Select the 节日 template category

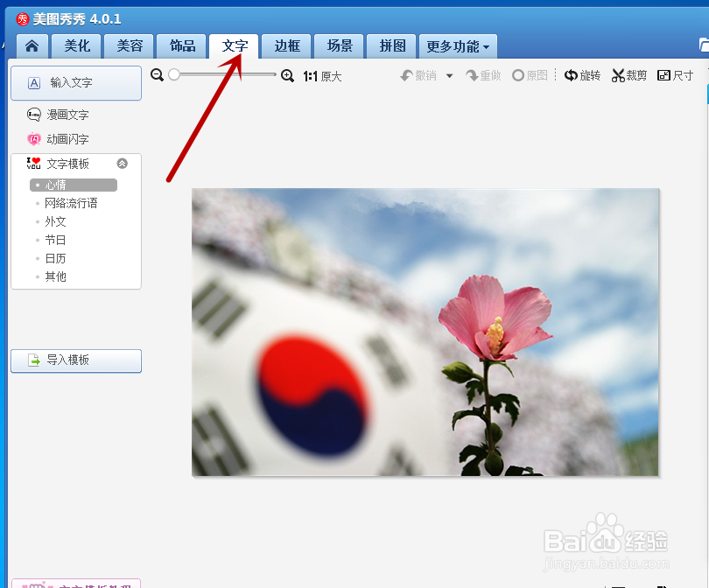click(55, 240)
